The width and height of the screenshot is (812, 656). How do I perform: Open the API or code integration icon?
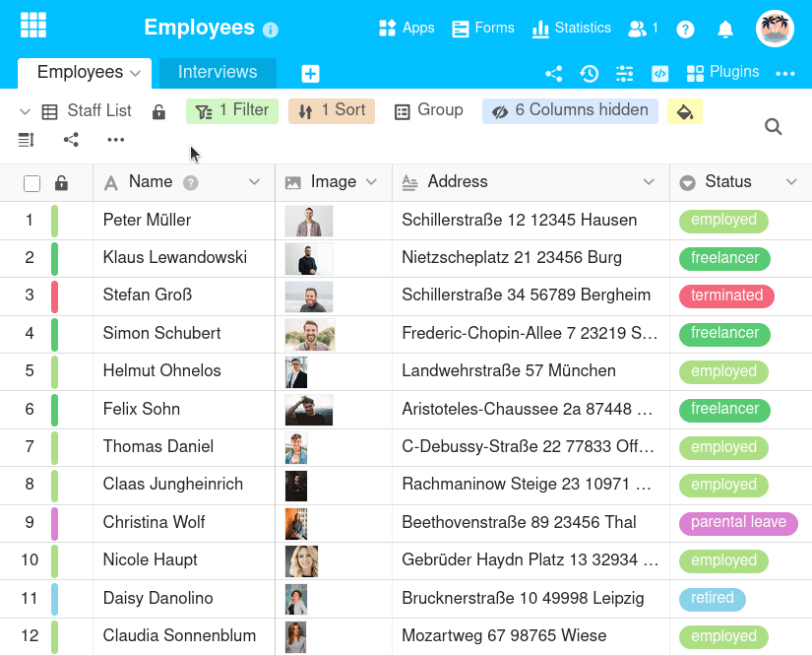pyautogui.click(x=659, y=73)
